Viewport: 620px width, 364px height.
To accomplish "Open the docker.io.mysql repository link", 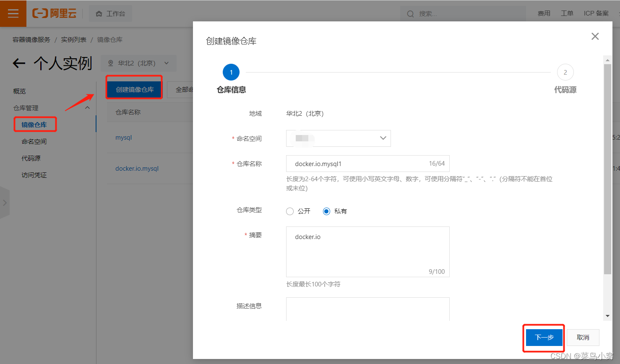I will pos(137,169).
